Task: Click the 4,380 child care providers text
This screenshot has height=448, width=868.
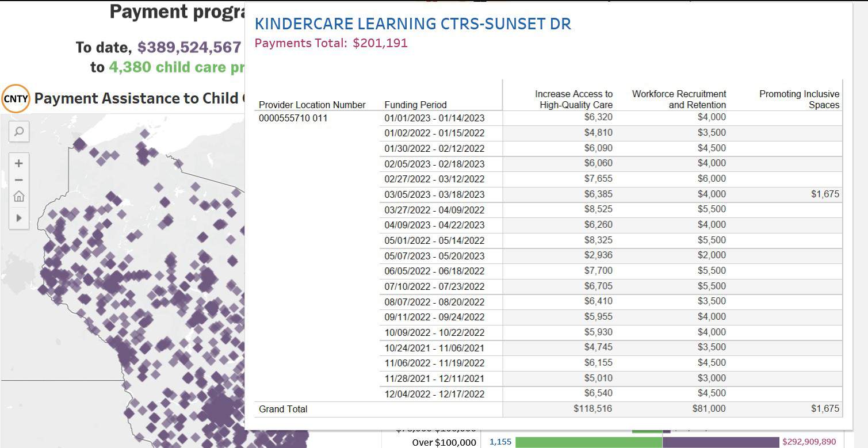Action: (177, 67)
